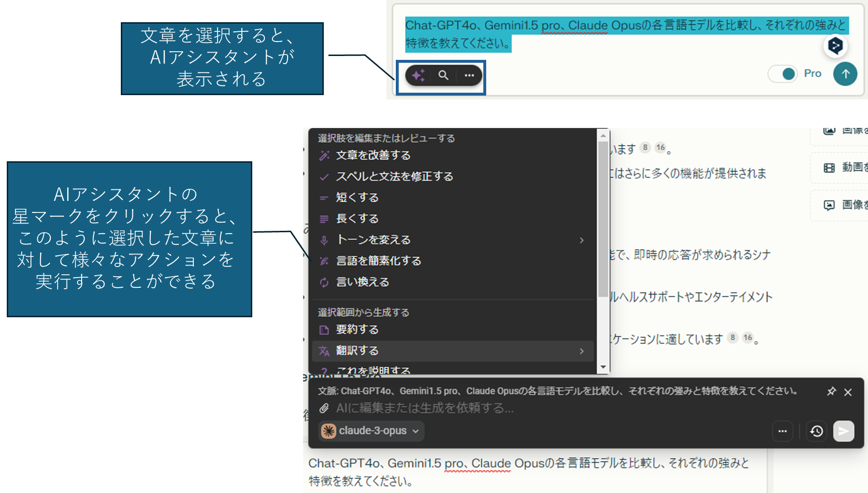Select 短くする option

click(453, 197)
